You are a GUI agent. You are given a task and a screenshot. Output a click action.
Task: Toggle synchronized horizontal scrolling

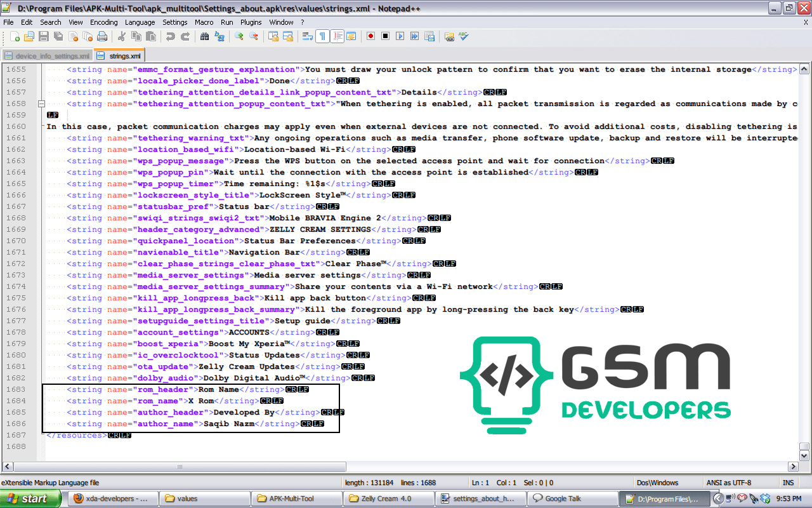point(288,36)
